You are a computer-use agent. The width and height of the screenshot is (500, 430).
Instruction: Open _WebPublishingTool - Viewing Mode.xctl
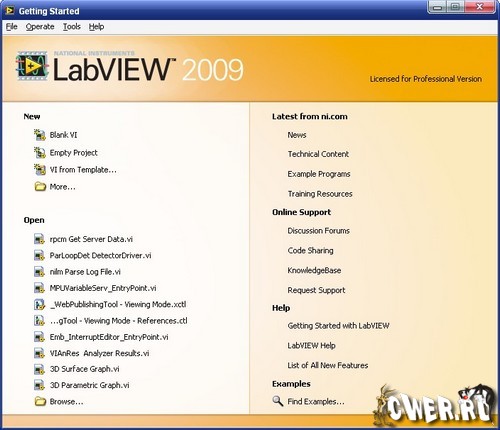click(x=118, y=304)
